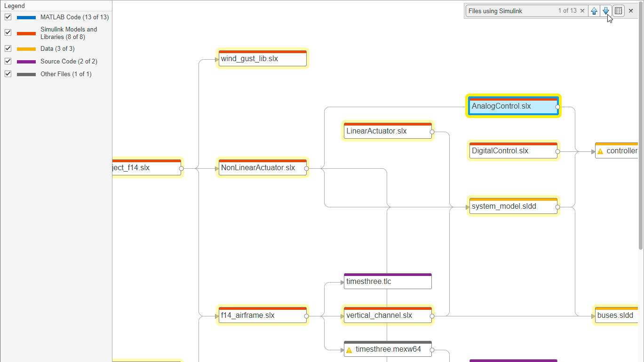This screenshot has height=362, width=644.
Task: Click warning icon on controller node
Action: pos(600,151)
